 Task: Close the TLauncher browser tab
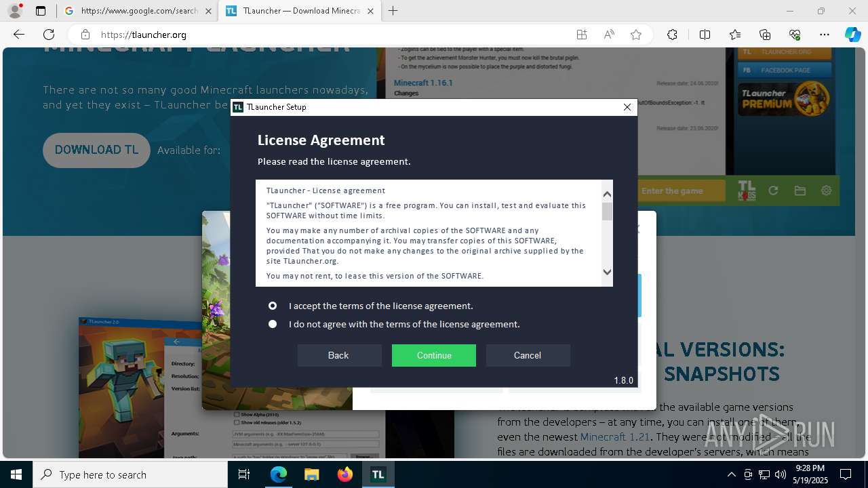pyautogui.click(x=370, y=11)
